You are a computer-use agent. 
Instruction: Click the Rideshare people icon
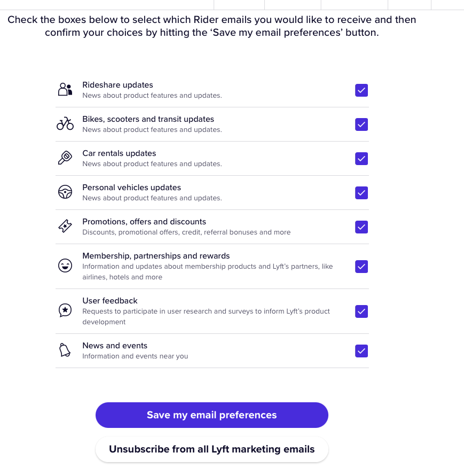point(65,90)
